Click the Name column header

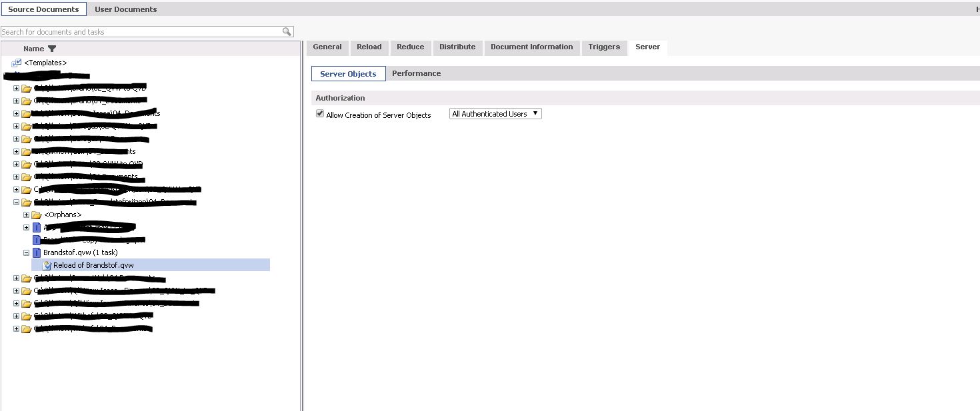click(x=33, y=49)
